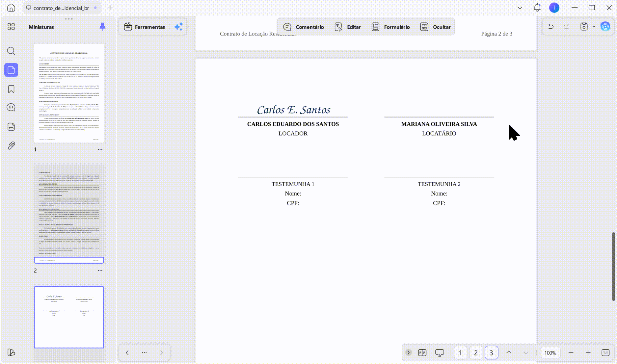Image resolution: width=617 pixels, height=364 pixels.
Task: Open the stamps/signature panel icon
Action: click(x=11, y=127)
